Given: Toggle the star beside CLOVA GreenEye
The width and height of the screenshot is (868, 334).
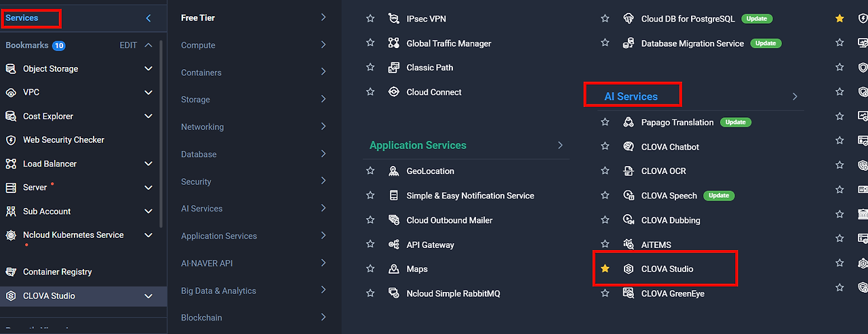Looking at the screenshot, I should click(605, 293).
